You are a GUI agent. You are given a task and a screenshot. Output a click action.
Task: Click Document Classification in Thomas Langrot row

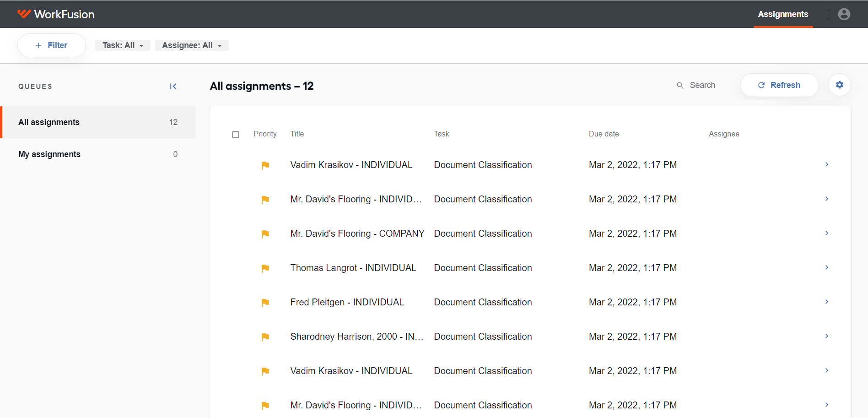pos(483,268)
